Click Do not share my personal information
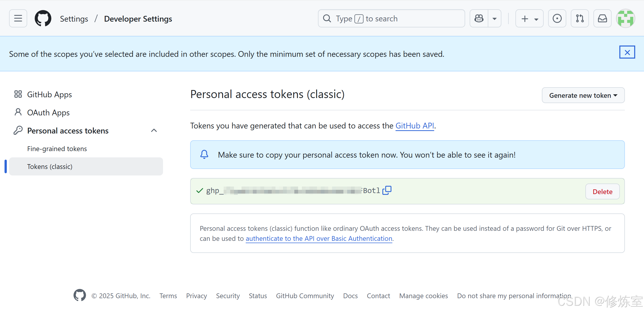The image size is (644, 312). [514, 296]
